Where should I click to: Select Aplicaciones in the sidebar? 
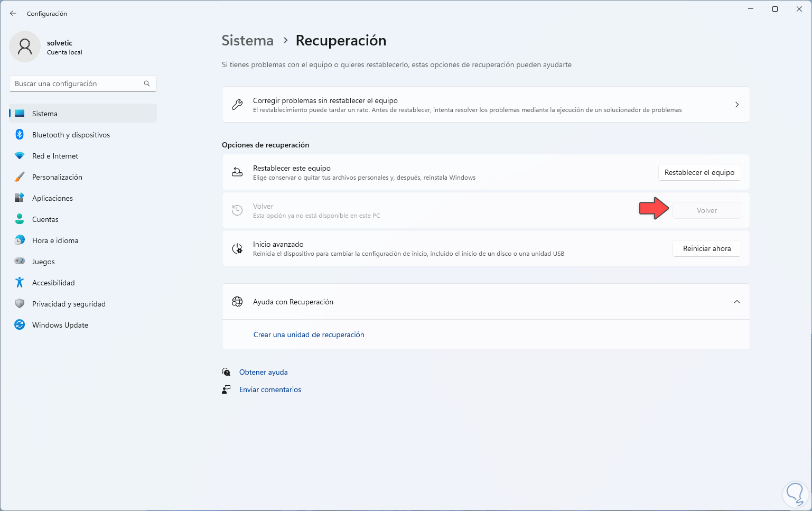[x=52, y=198]
